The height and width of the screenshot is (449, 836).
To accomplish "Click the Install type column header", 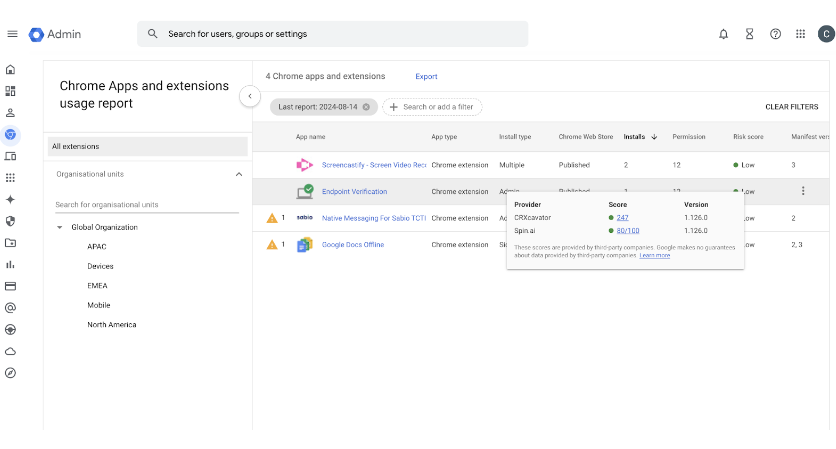I will [x=515, y=137].
